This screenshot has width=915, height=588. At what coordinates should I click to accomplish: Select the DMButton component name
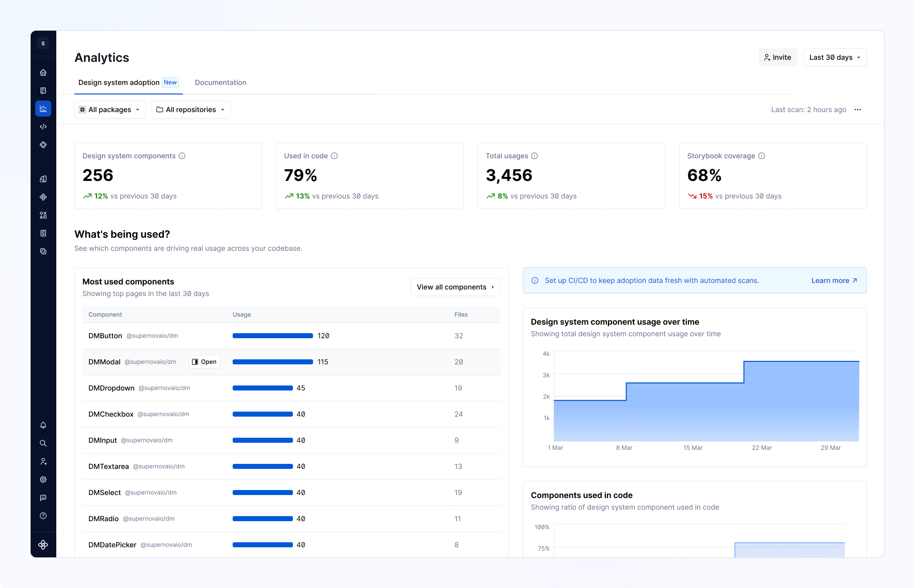[x=105, y=336]
